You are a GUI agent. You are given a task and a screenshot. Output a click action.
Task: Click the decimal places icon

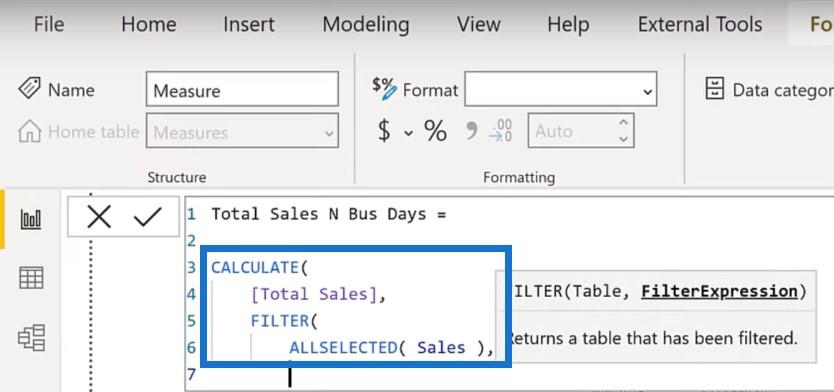(501, 131)
